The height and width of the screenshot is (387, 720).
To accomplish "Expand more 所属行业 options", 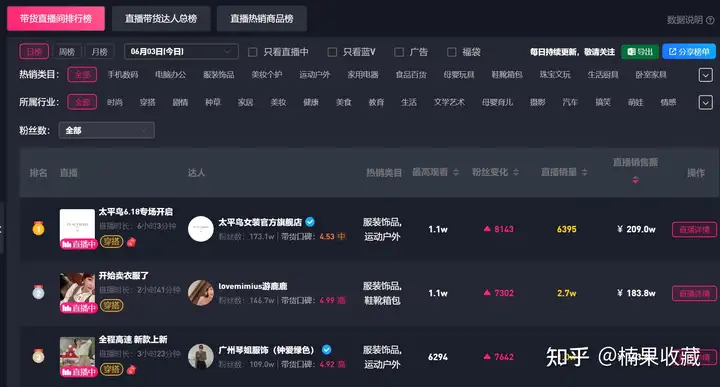I will 706,102.
